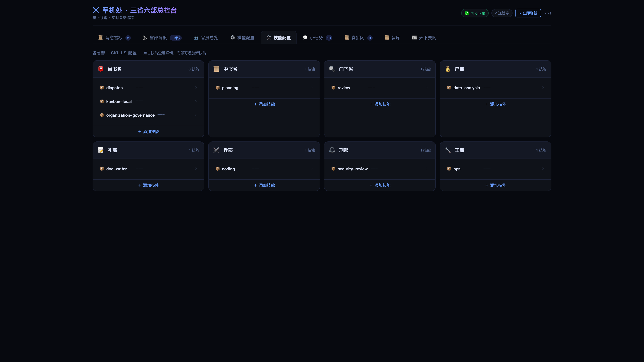Open the data-analysis skill details arrow

point(543,87)
